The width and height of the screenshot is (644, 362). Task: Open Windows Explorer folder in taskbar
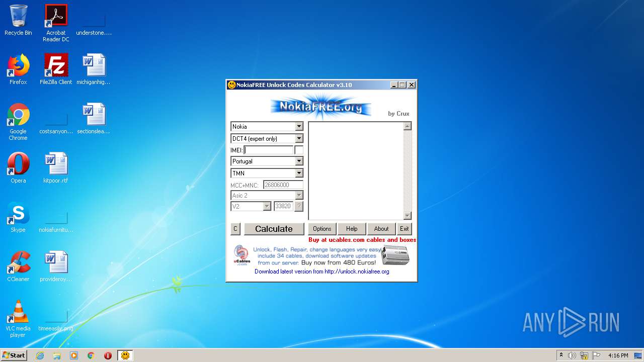(x=57, y=355)
